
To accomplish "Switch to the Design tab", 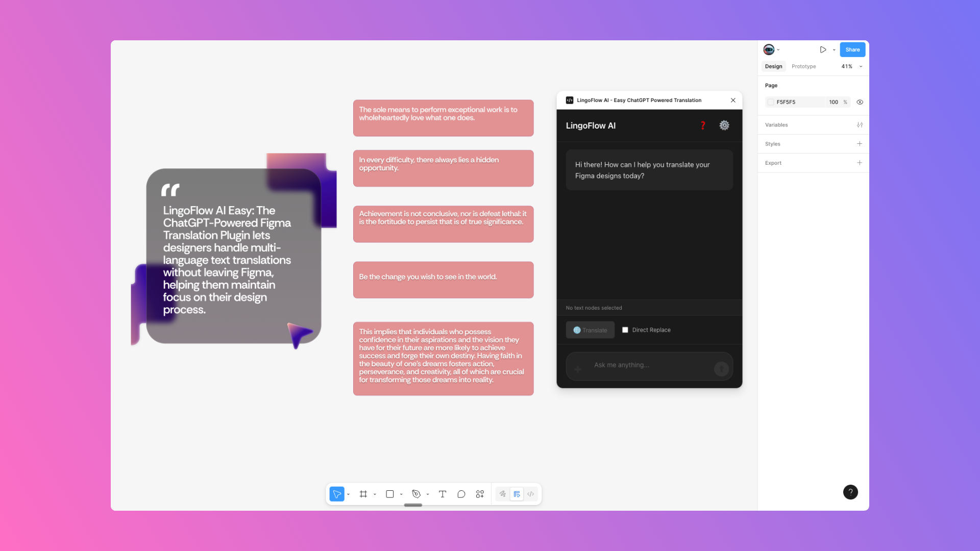I will (x=773, y=66).
